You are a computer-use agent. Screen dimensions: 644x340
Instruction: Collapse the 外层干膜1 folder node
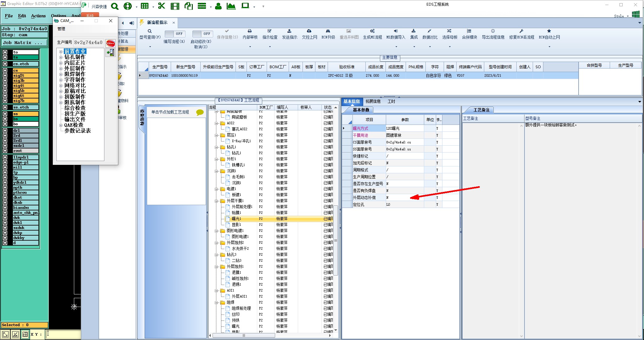(217, 201)
